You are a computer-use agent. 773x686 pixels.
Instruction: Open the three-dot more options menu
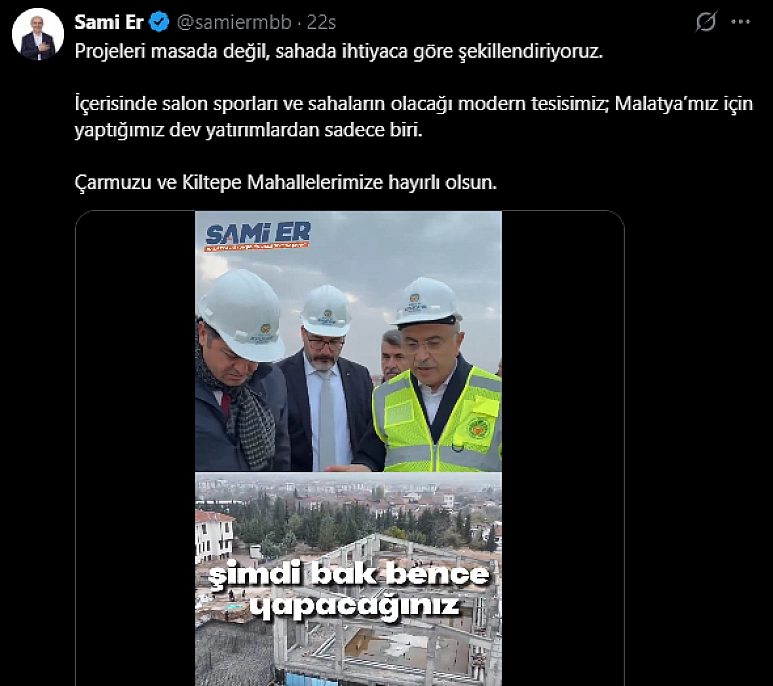[740, 22]
